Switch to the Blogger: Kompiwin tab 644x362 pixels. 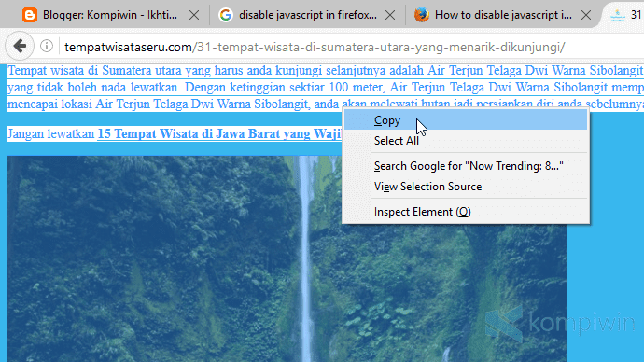pyautogui.click(x=110, y=15)
